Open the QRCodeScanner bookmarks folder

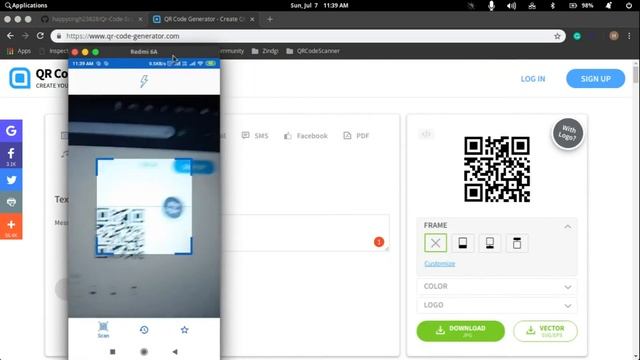[x=313, y=51]
